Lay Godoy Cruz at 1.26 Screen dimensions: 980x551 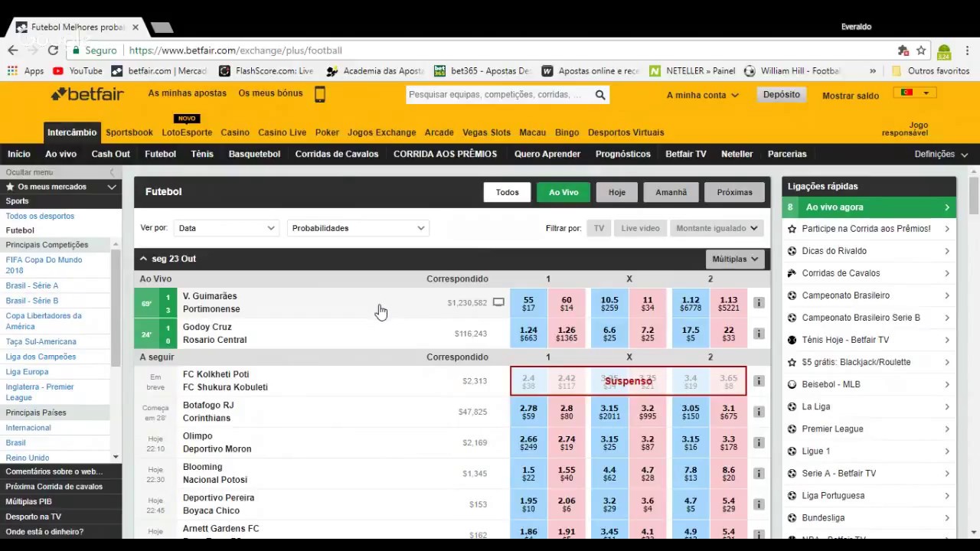coord(567,334)
